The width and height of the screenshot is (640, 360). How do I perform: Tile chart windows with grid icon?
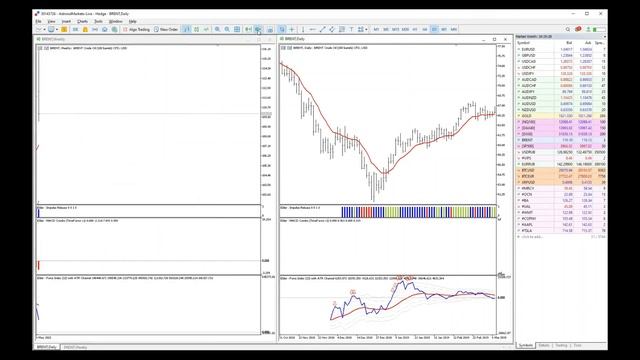237,29
